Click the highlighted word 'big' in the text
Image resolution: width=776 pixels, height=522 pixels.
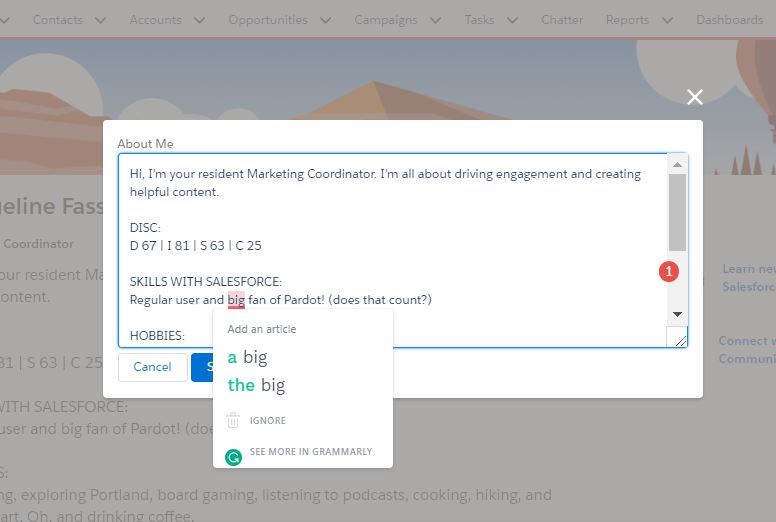click(x=236, y=300)
